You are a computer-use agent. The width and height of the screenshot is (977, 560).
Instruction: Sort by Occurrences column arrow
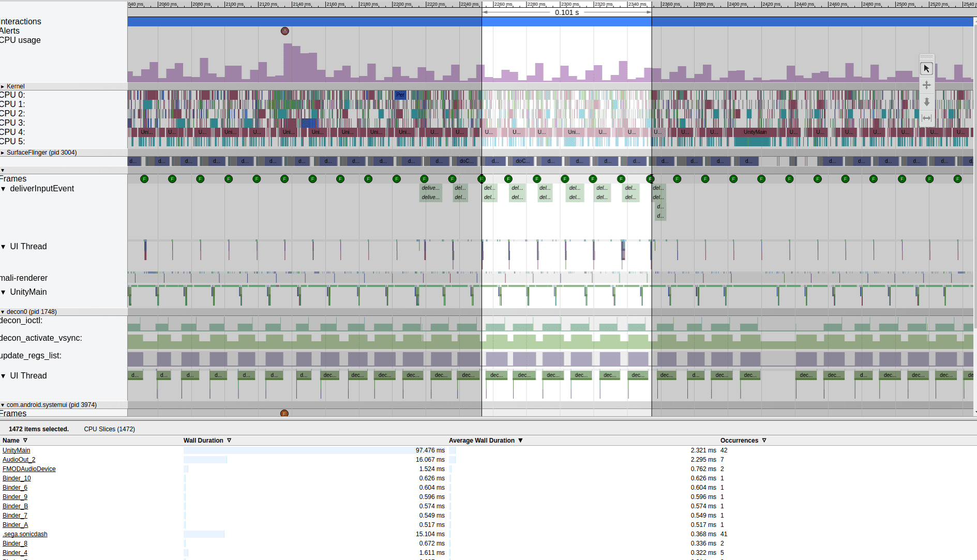[x=764, y=441]
